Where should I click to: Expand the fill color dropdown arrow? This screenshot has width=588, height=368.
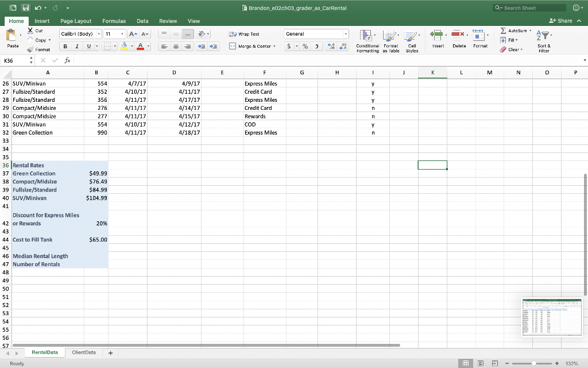click(x=132, y=46)
